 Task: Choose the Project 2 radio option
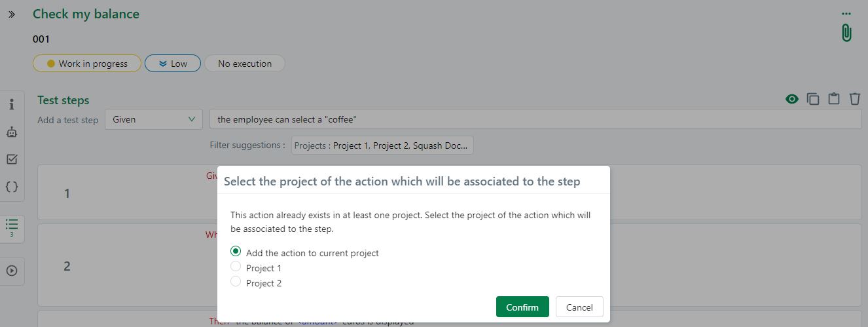point(236,282)
